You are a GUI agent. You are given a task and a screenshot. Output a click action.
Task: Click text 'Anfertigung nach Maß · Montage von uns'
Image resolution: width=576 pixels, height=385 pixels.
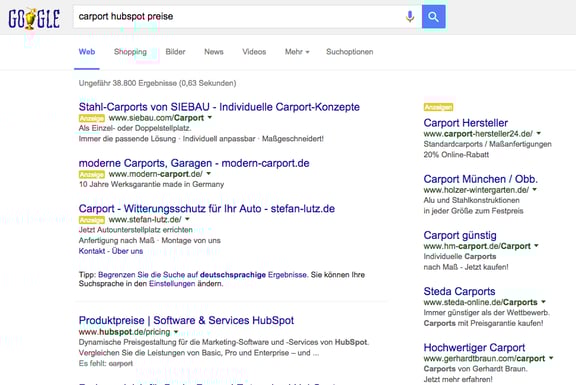pos(150,241)
